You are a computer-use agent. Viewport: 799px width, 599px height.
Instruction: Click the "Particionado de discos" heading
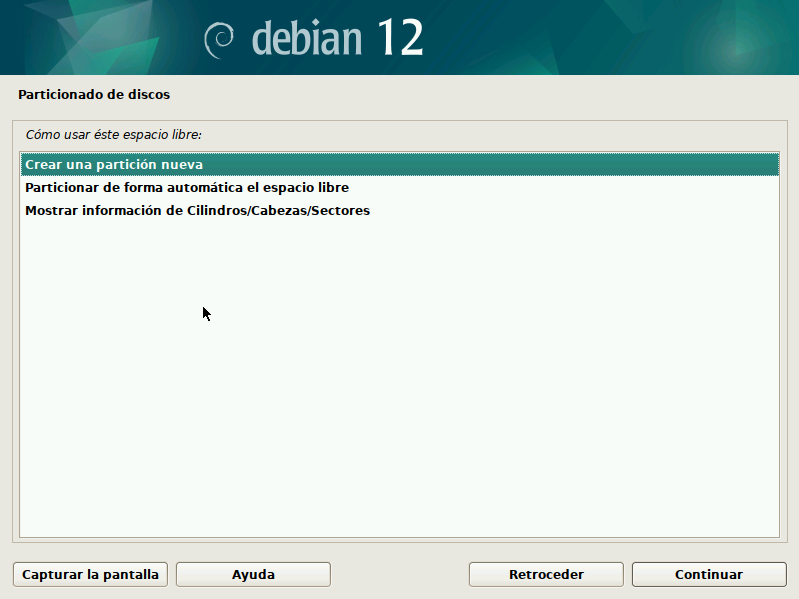pos(94,95)
